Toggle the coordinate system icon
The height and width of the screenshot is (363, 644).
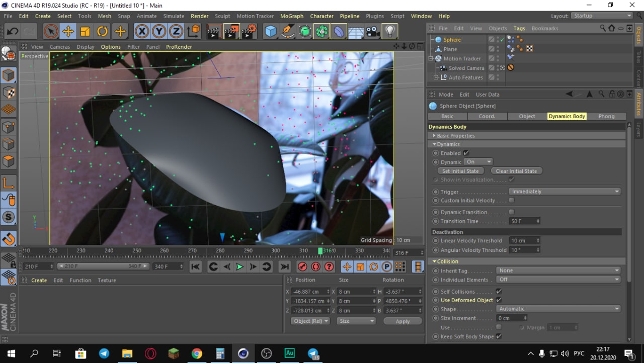[x=194, y=32]
